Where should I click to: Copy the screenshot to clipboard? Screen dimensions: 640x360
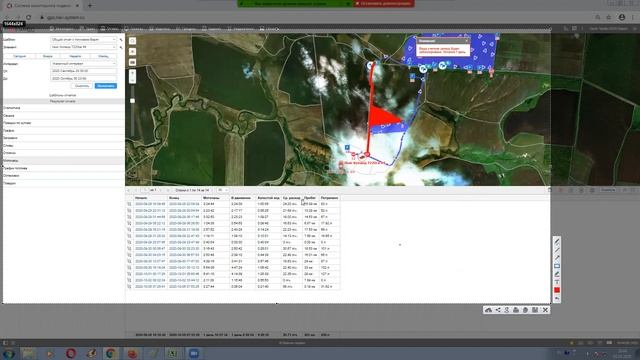525,310
